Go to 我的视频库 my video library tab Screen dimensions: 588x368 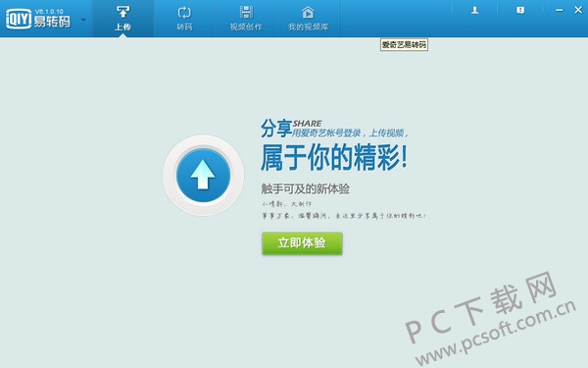click(308, 18)
